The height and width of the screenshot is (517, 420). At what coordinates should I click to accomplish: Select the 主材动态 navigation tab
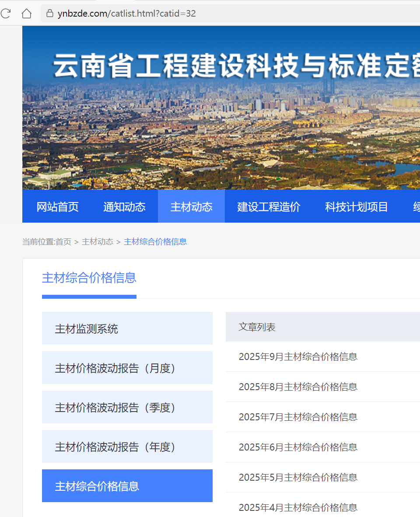click(x=191, y=206)
